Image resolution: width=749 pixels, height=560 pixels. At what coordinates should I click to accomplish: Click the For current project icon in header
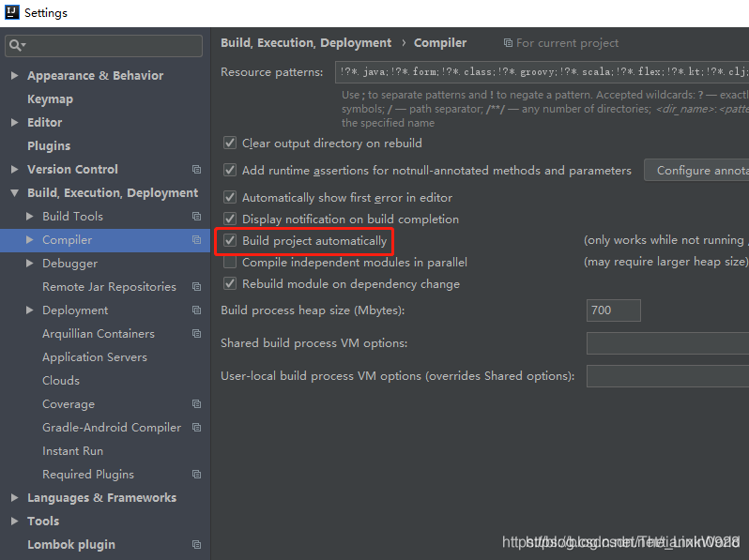tap(509, 43)
